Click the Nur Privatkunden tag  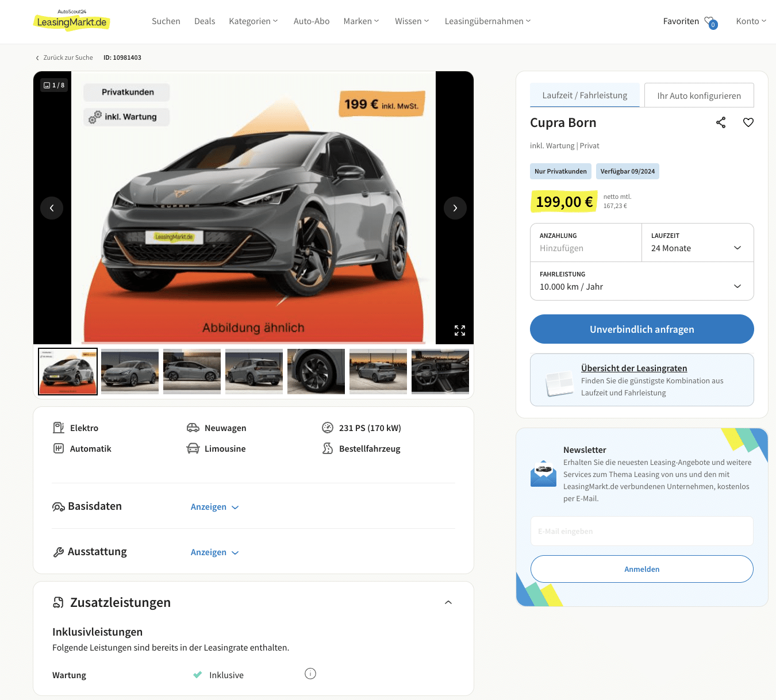(560, 171)
